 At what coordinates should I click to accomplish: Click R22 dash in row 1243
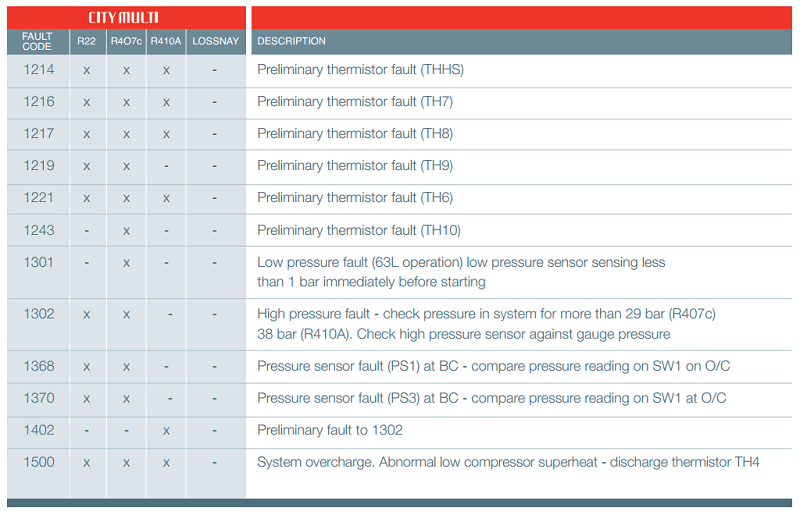coord(87,231)
